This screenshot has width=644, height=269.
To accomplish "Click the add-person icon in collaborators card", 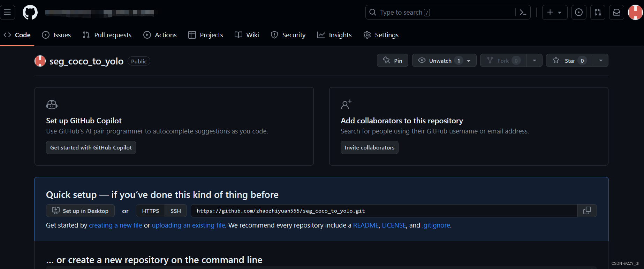I will pos(346,105).
